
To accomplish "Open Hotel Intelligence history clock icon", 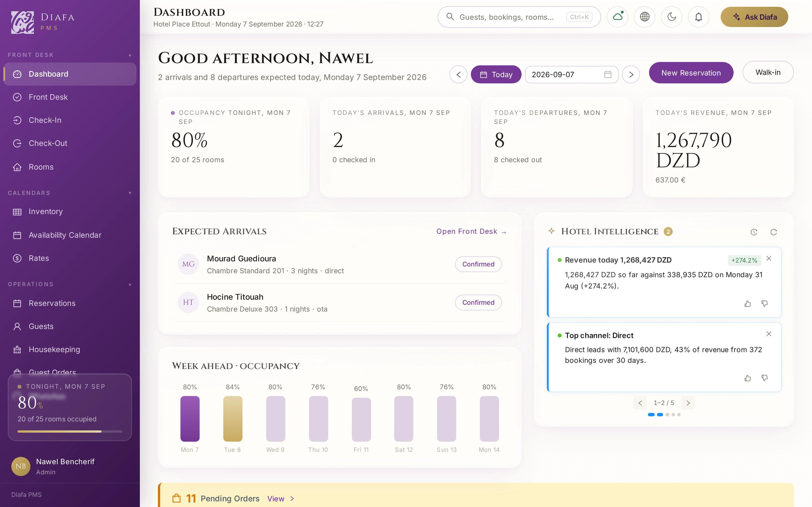I will point(754,232).
